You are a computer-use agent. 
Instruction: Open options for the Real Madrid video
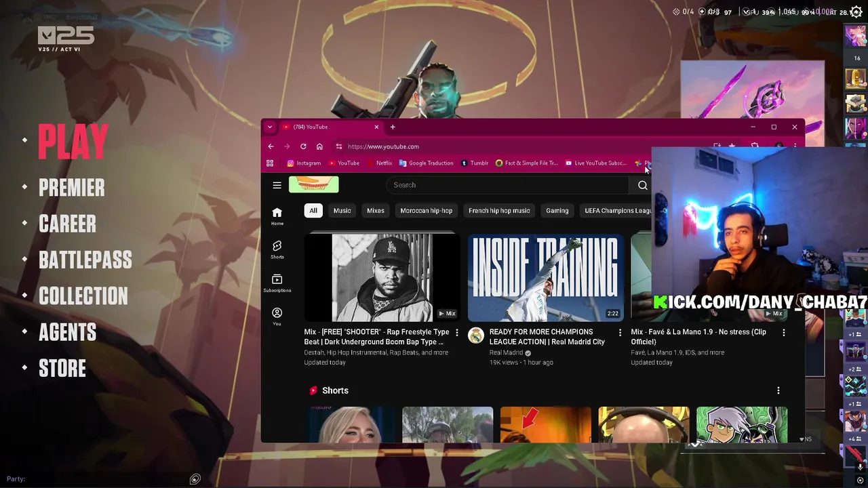click(620, 333)
